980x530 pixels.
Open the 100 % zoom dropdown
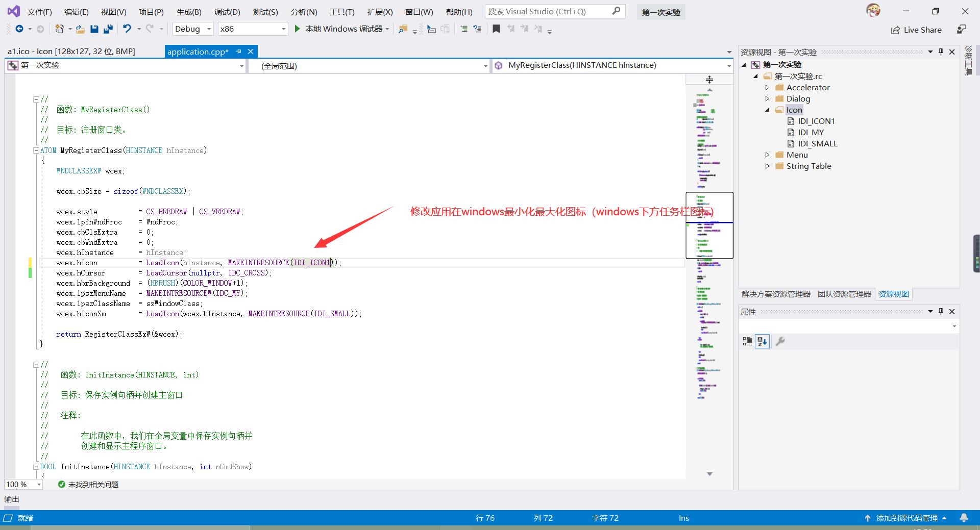pos(23,484)
